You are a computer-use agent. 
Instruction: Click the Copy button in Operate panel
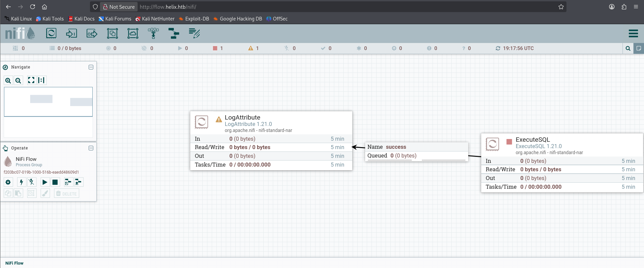[8, 193]
